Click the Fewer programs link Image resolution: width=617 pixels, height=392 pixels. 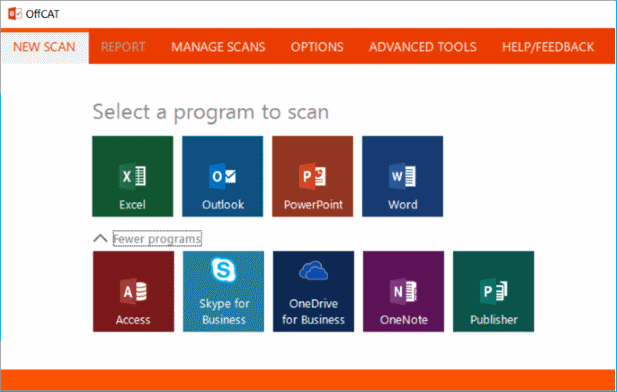click(x=157, y=239)
